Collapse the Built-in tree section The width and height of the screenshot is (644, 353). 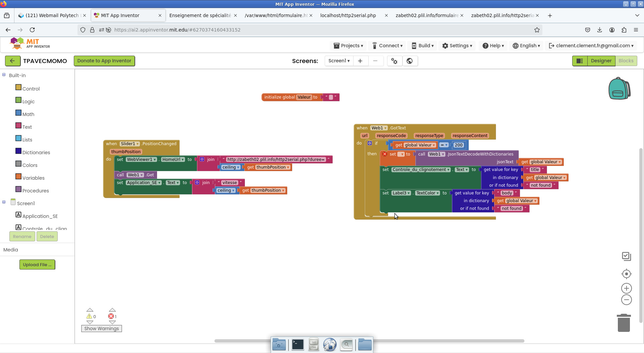4,75
